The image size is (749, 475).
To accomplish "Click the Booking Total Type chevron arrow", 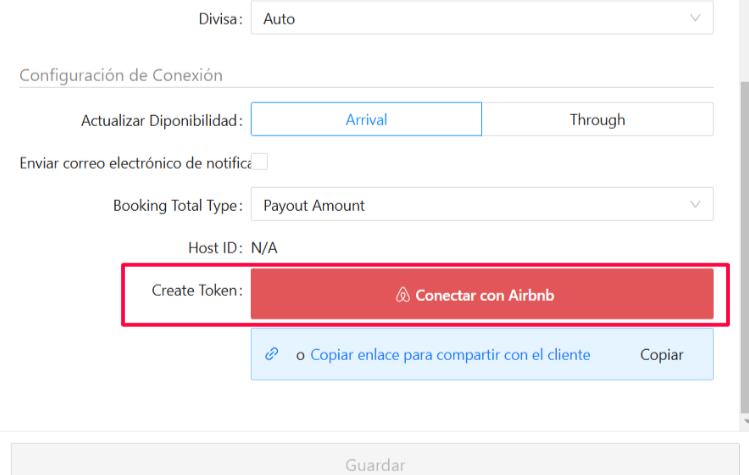I will [x=695, y=205].
